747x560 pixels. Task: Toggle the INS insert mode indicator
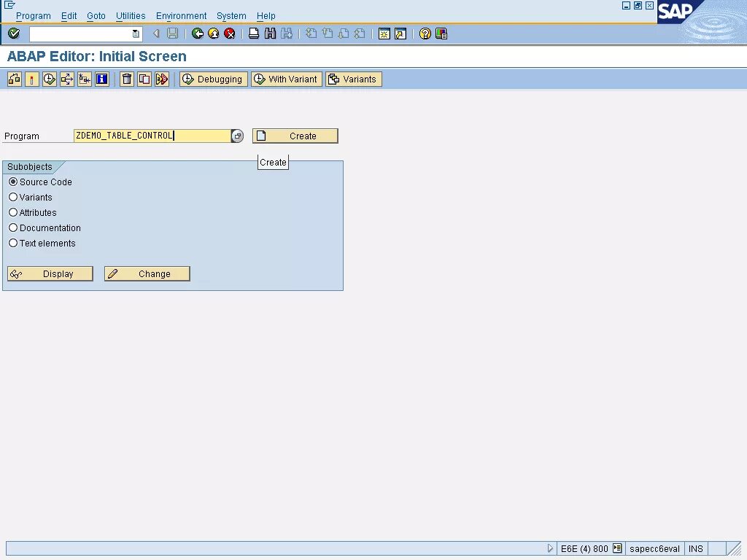pyautogui.click(x=696, y=548)
